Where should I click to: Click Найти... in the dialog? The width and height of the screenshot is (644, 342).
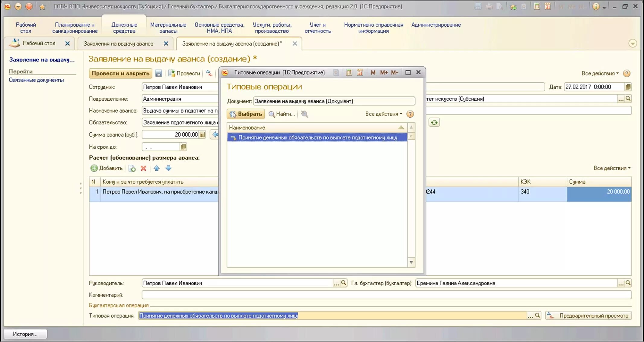click(282, 114)
